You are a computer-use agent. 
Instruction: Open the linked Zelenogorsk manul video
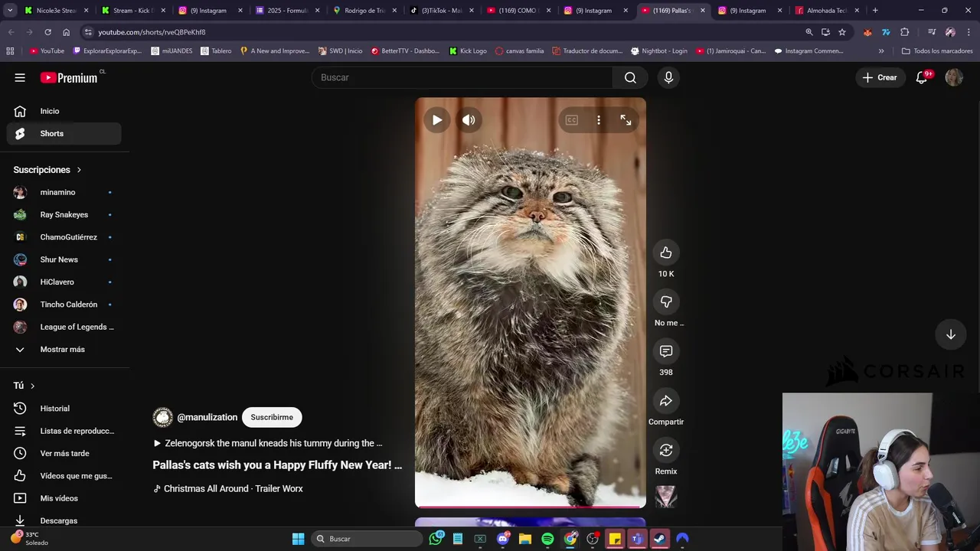point(268,443)
